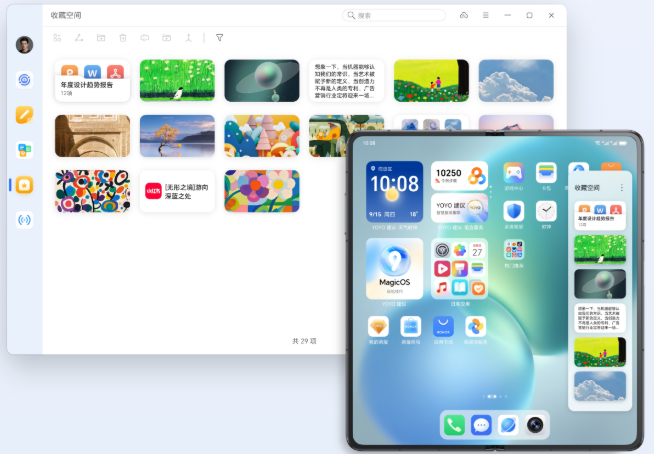Click the pin toolbar icon
Image resolution: width=654 pixels, height=454 pixels.
click(189, 38)
